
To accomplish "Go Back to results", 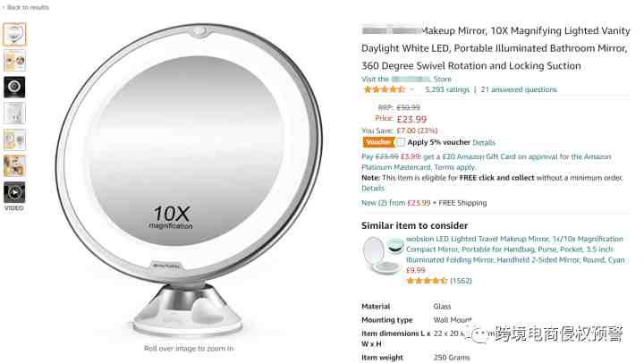I will pos(26,7).
